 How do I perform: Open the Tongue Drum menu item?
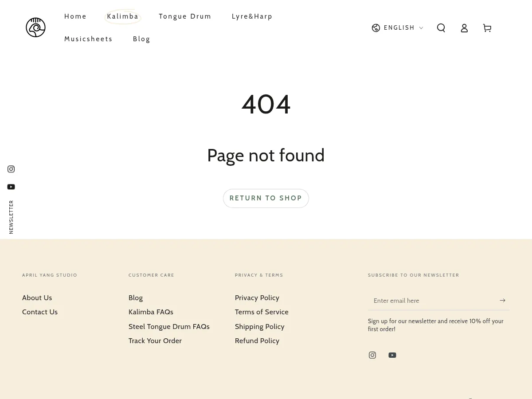185,16
